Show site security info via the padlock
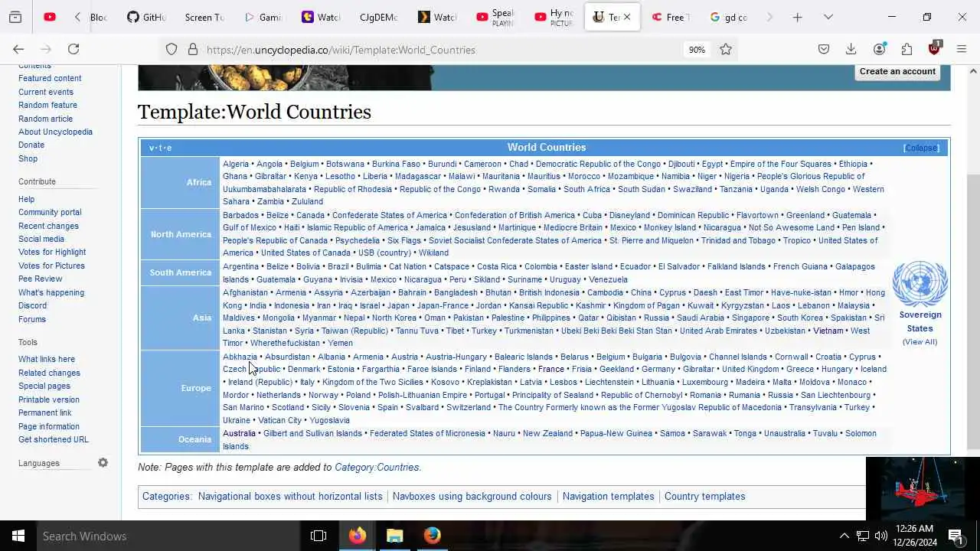Screen dimensions: 980x551 (x=193, y=49)
